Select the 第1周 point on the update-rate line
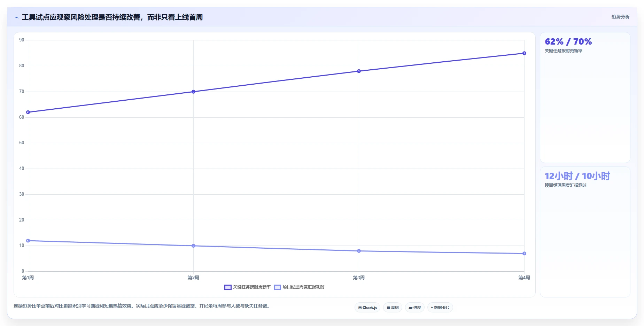The height and width of the screenshot is (326, 644). (x=28, y=112)
